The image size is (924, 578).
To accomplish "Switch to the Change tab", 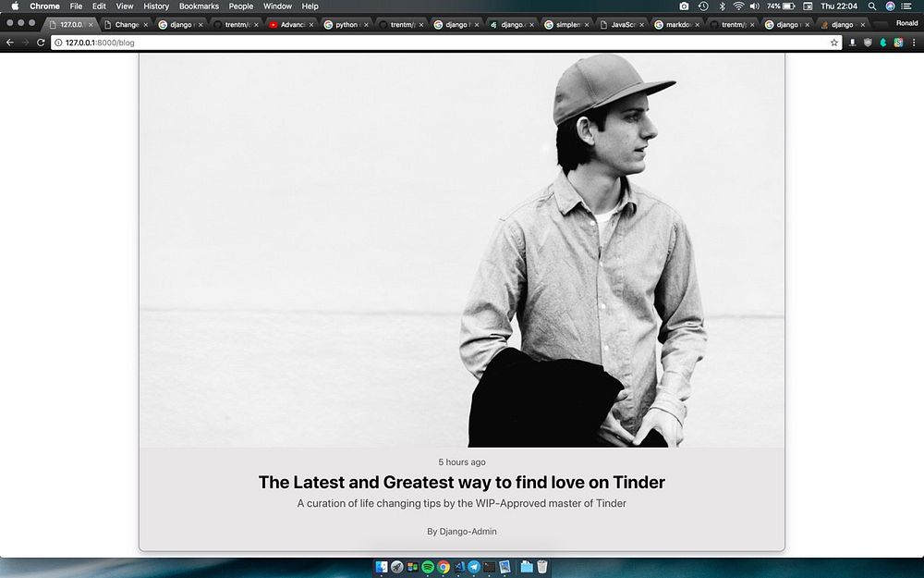I will click(x=126, y=25).
